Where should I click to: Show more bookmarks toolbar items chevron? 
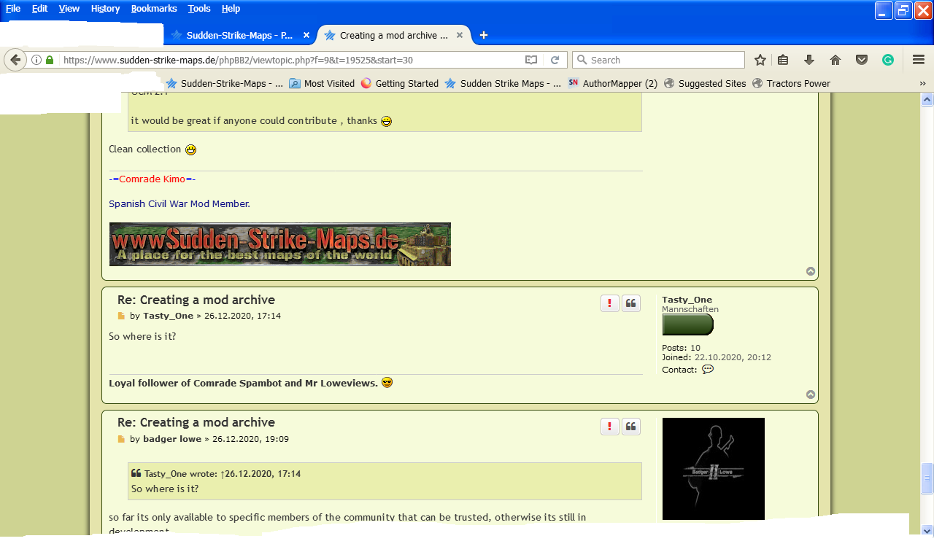922,84
